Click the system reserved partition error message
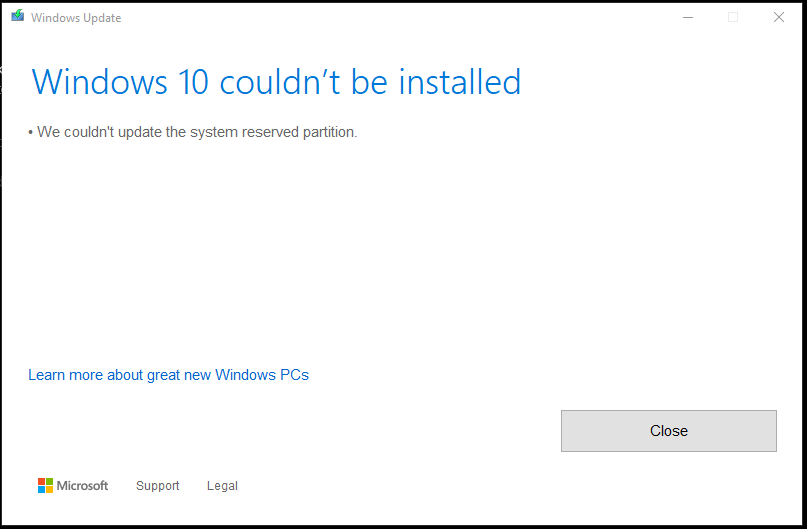The height and width of the screenshot is (529, 807). pos(196,132)
